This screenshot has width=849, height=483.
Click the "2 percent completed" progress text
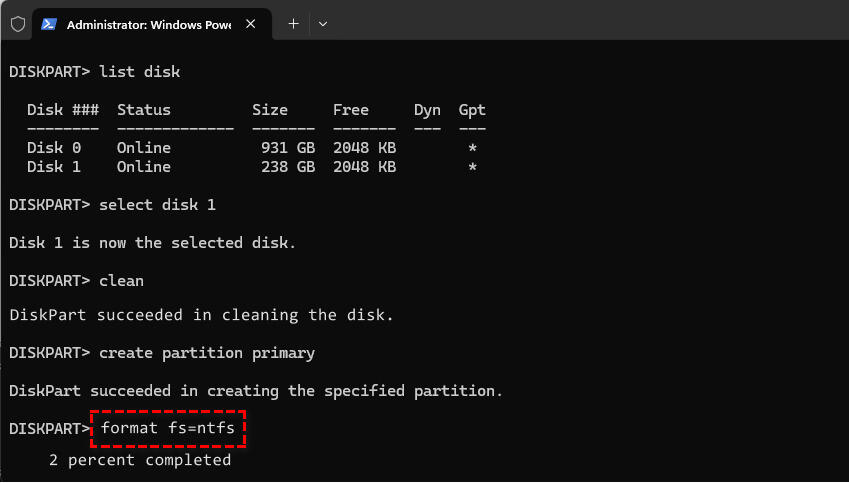(x=140, y=460)
